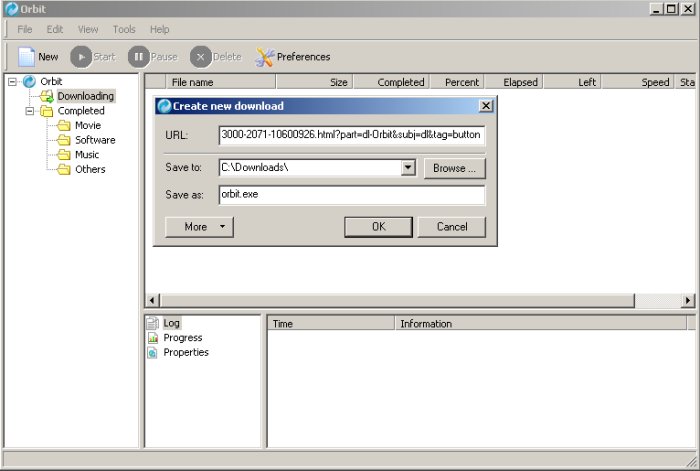
Task: Collapse the Orbit root tree node
Action: coord(12,81)
